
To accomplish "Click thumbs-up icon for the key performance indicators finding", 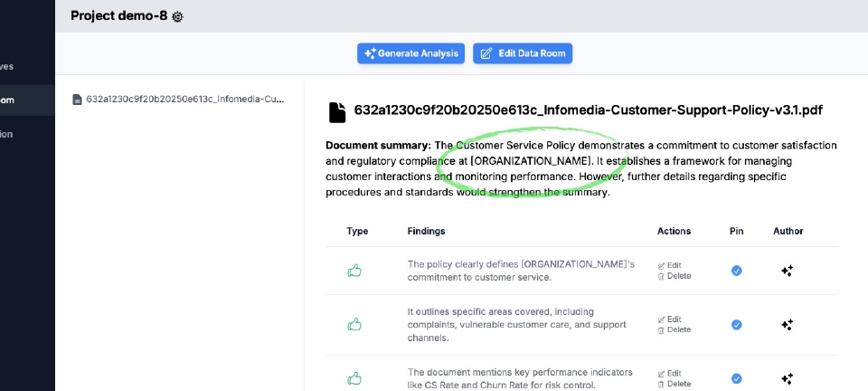I will pyautogui.click(x=354, y=379).
